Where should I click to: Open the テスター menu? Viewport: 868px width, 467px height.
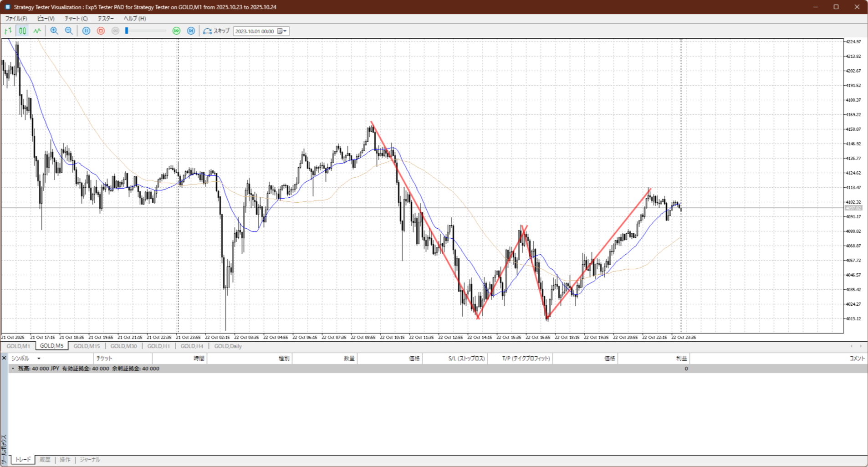[106, 19]
